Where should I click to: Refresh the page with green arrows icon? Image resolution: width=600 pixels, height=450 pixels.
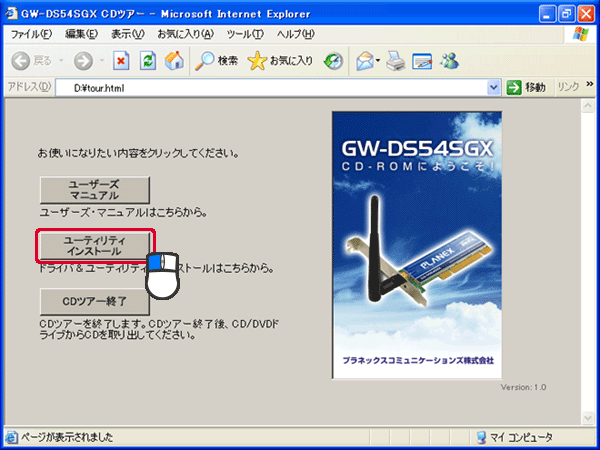pyautogui.click(x=148, y=61)
